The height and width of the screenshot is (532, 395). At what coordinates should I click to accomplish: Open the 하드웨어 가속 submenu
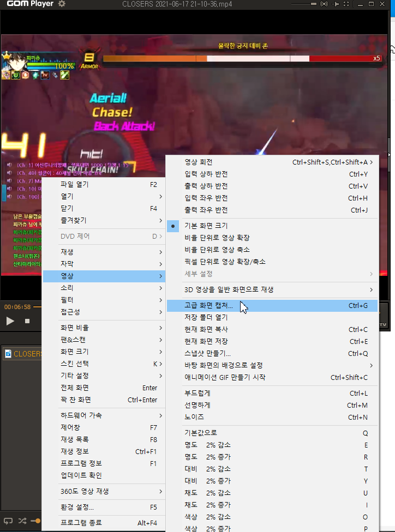(x=104, y=415)
